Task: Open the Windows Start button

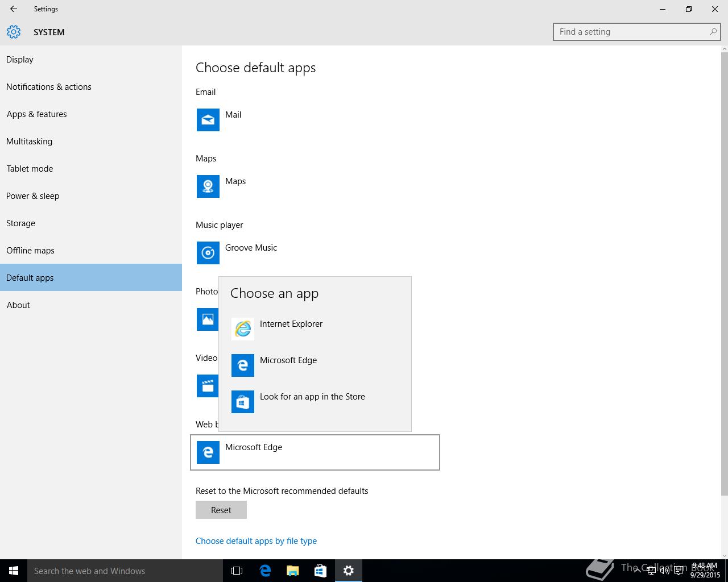Action: click(14, 571)
